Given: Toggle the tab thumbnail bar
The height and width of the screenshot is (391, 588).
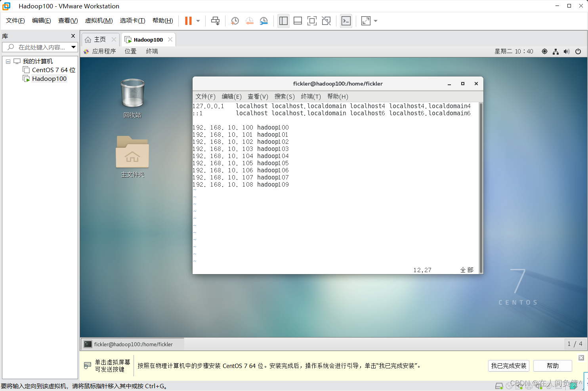Looking at the screenshot, I should (x=298, y=21).
